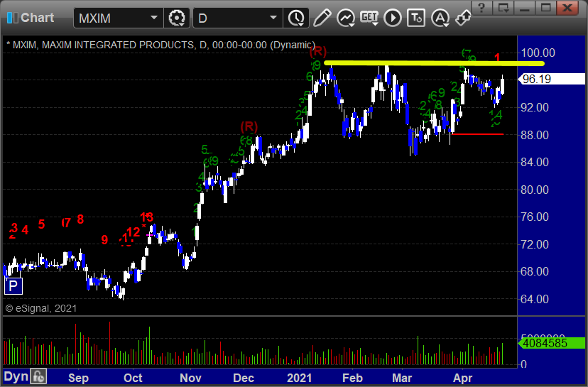The height and width of the screenshot is (387, 588).
Task: Click the link windows icon
Action: point(463,18)
